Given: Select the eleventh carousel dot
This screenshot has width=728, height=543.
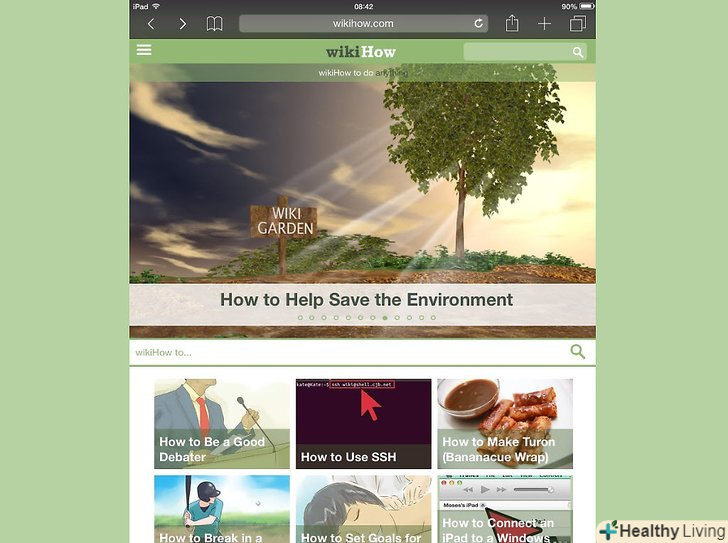Looking at the screenshot, I should pyautogui.click(x=421, y=318).
